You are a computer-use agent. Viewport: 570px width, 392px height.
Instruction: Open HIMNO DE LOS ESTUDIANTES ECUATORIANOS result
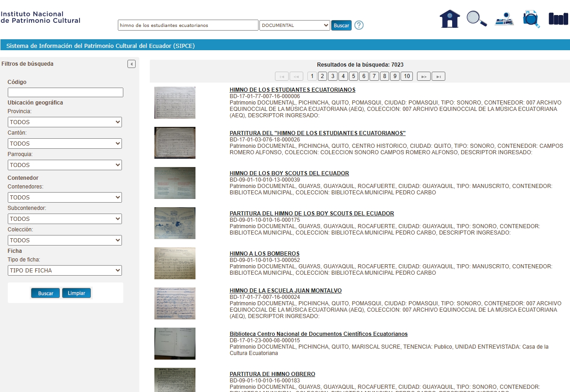[292, 90]
